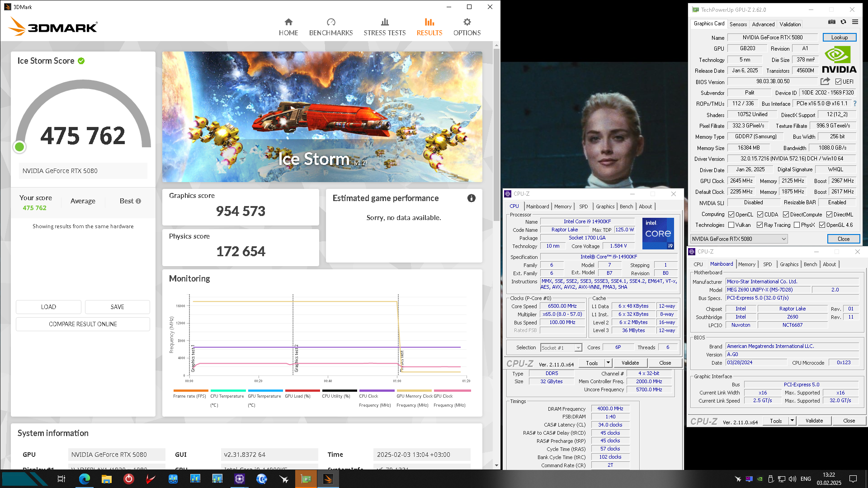Open Bench tab in left CPU-Z window

point(626,206)
